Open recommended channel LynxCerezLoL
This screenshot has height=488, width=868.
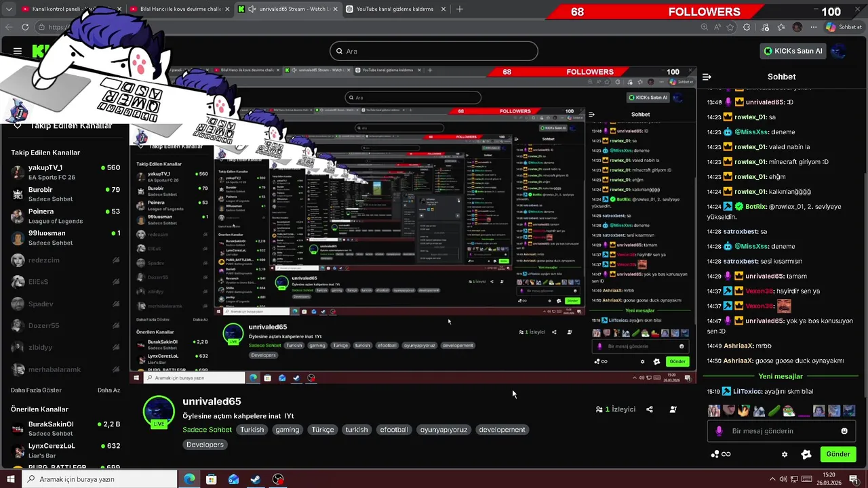point(66,450)
